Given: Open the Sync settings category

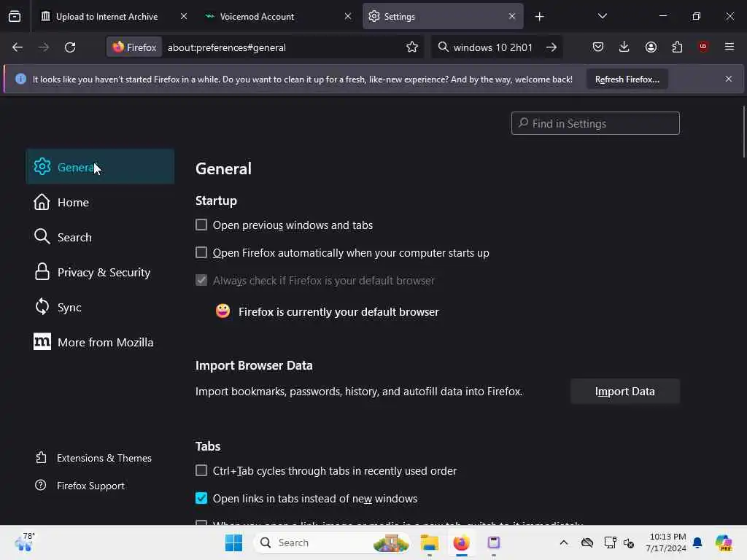Looking at the screenshot, I should (x=100, y=307).
